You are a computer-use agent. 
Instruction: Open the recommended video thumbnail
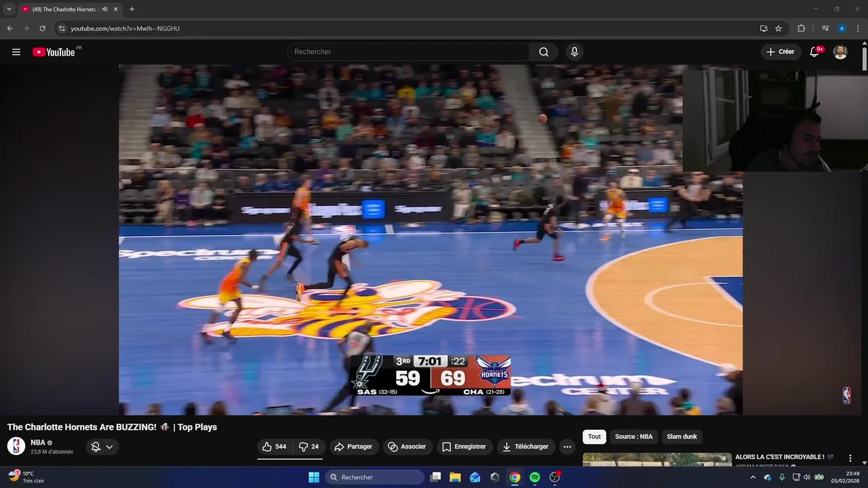click(x=657, y=460)
